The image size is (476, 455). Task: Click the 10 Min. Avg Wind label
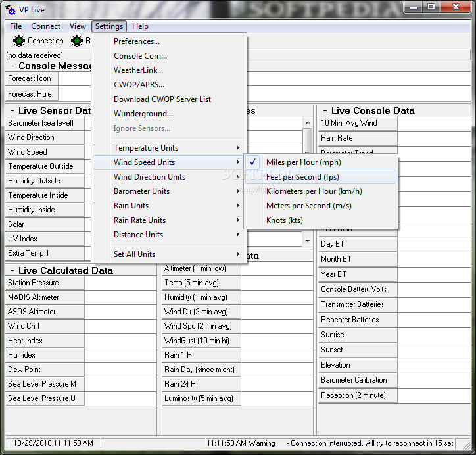pos(358,123)
